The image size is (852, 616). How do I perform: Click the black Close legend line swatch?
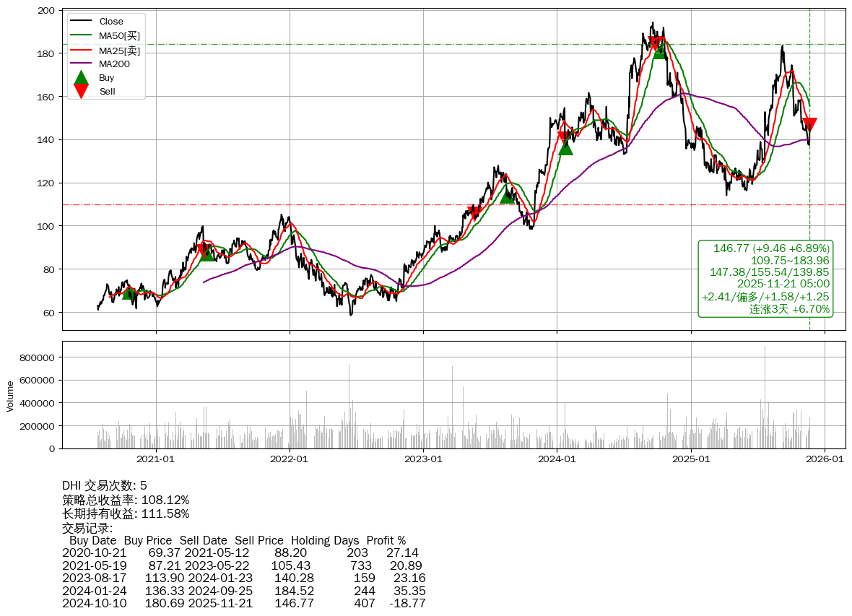pyautogui.click(x=82, y=22)
